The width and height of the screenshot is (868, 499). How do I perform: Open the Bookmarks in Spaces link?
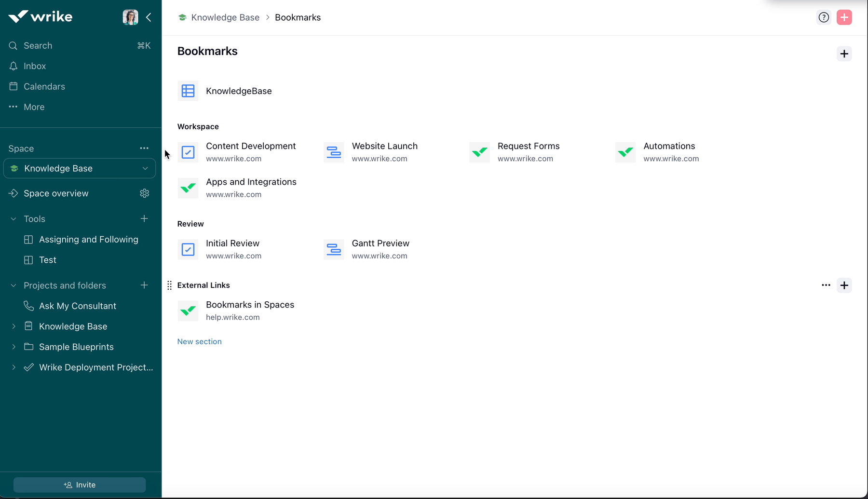pos(250,305)
